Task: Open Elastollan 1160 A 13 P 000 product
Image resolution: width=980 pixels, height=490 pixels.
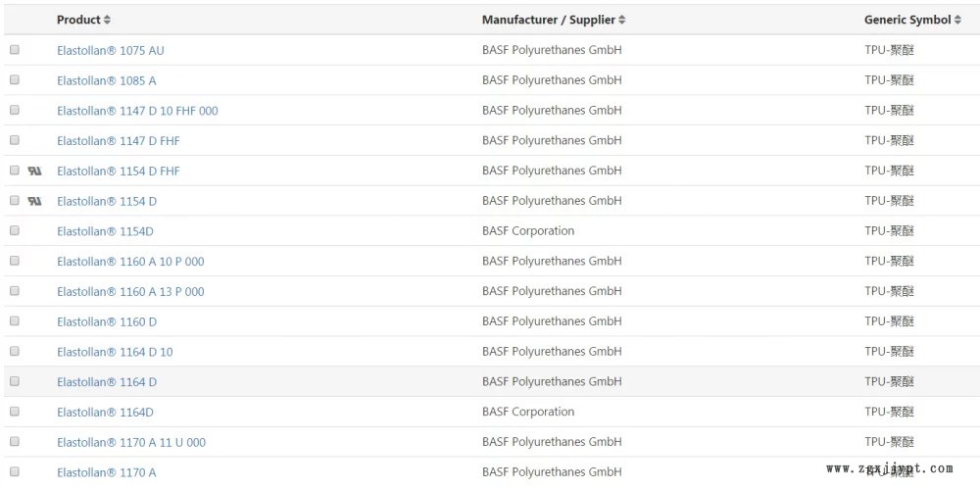Action: 130,291
